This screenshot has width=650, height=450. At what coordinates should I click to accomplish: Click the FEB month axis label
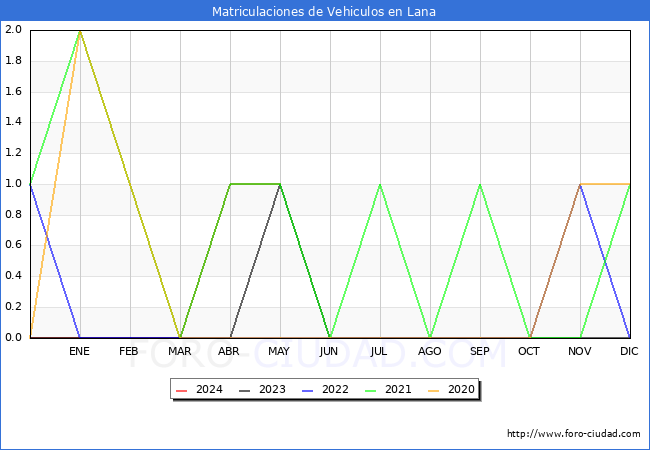pos(129,351)
